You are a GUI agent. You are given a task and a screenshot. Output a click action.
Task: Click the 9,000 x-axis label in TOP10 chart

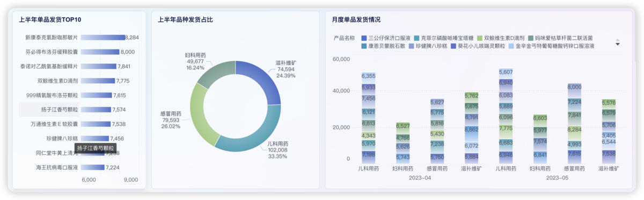131,180
